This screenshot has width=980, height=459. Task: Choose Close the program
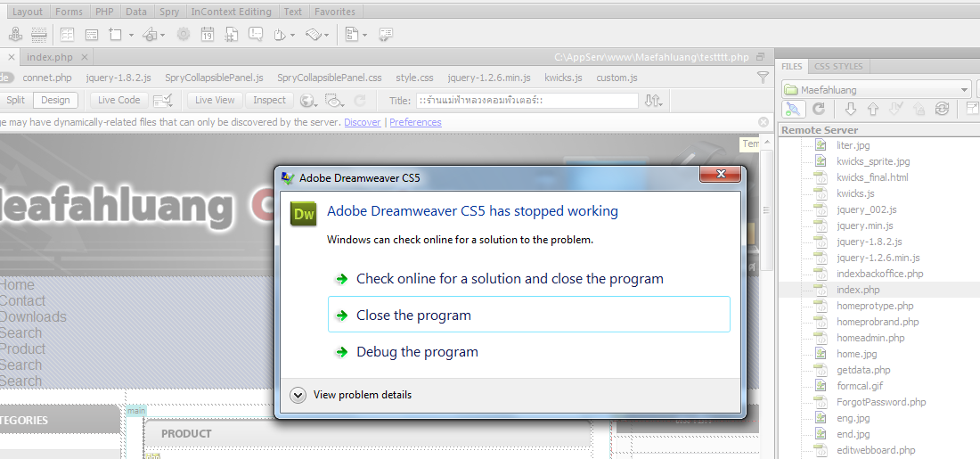tap(528, 315)
